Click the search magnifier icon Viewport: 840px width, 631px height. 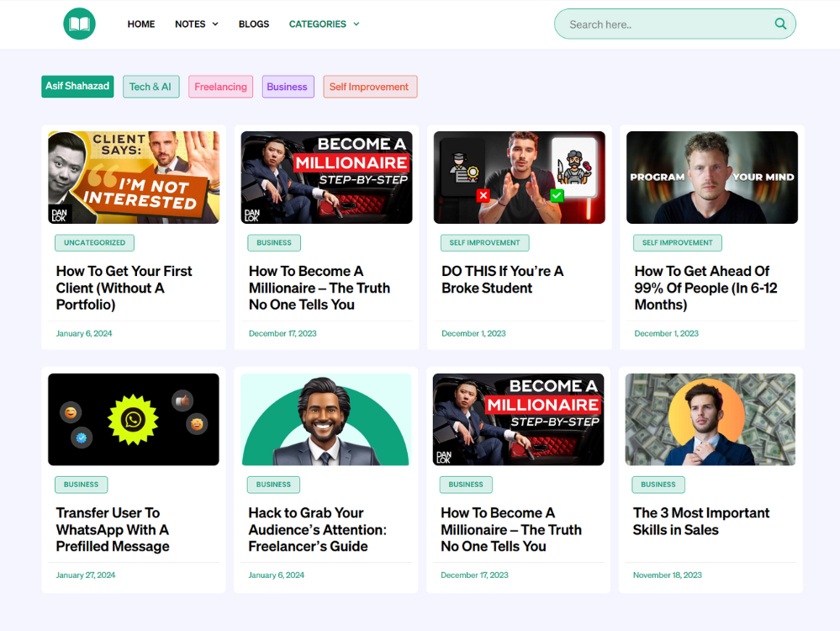[780, 24]
